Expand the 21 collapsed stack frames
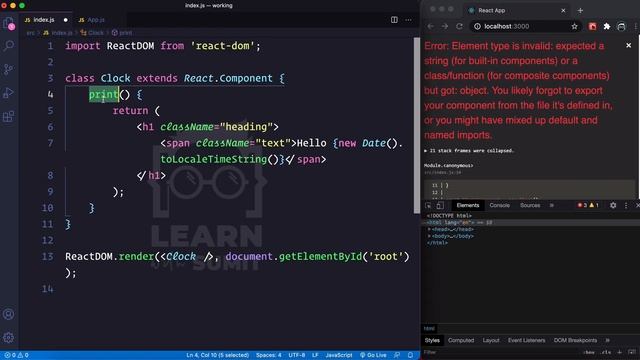Screen dimensions: 640x360 pyautogui.click(x=469, y=151)
